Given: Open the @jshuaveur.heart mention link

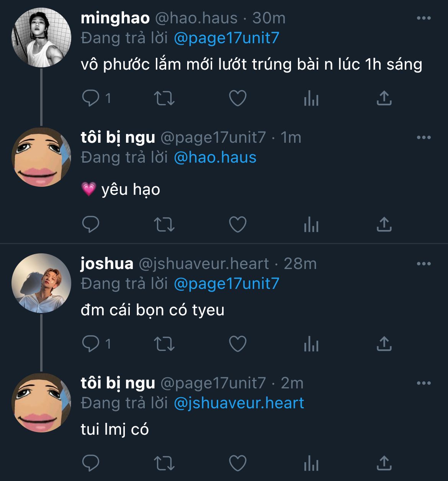Looking at the screenshot, I should point(239,403).
